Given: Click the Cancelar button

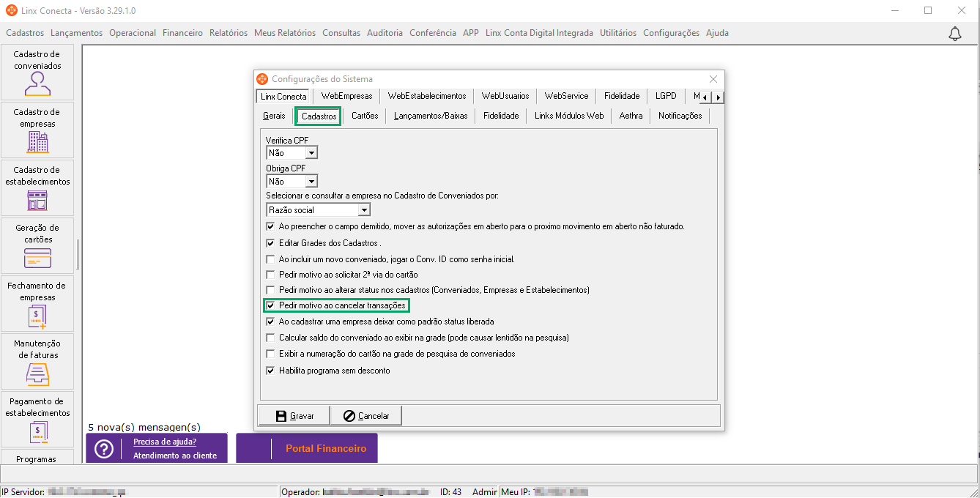Looking at the screenshot, I should pyautogui.click(x=365, y=415).
